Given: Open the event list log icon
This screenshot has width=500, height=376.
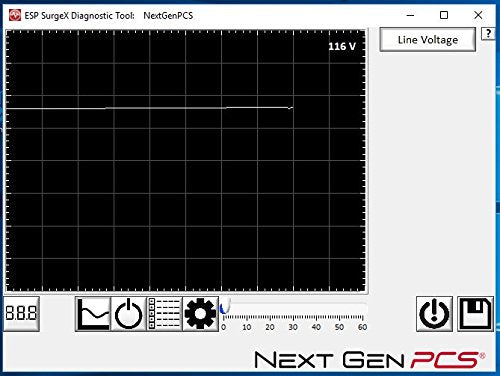Looking at the screenshot, I should pyautogui.click(x=164, y=314).
